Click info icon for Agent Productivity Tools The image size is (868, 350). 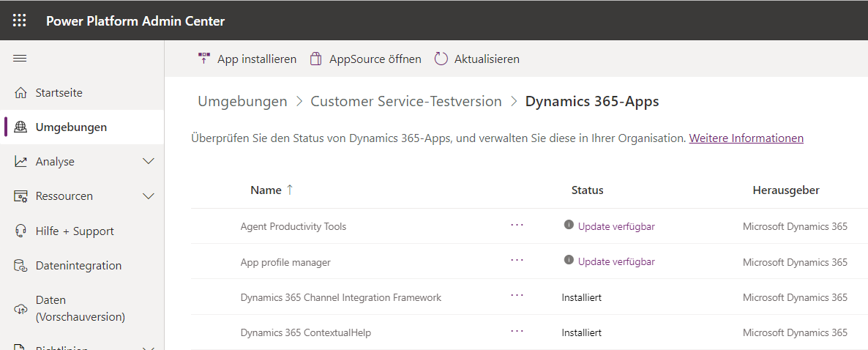[569, 225]
